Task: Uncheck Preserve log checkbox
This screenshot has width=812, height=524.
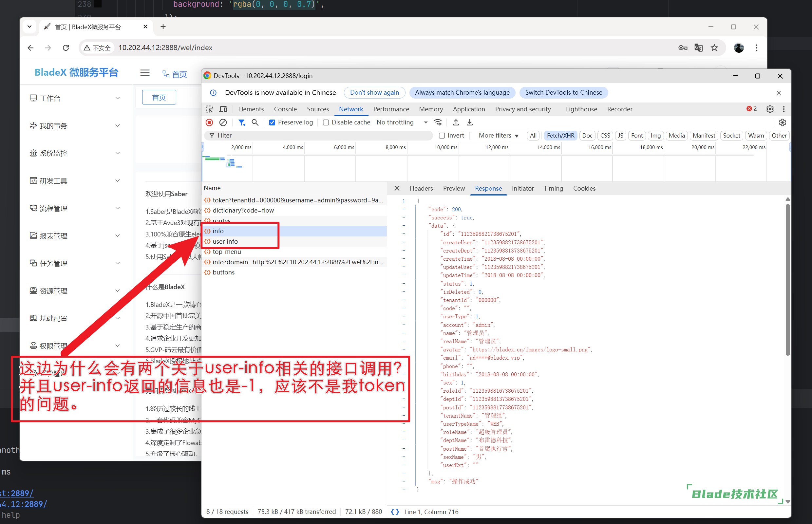Action: (272, 122)
